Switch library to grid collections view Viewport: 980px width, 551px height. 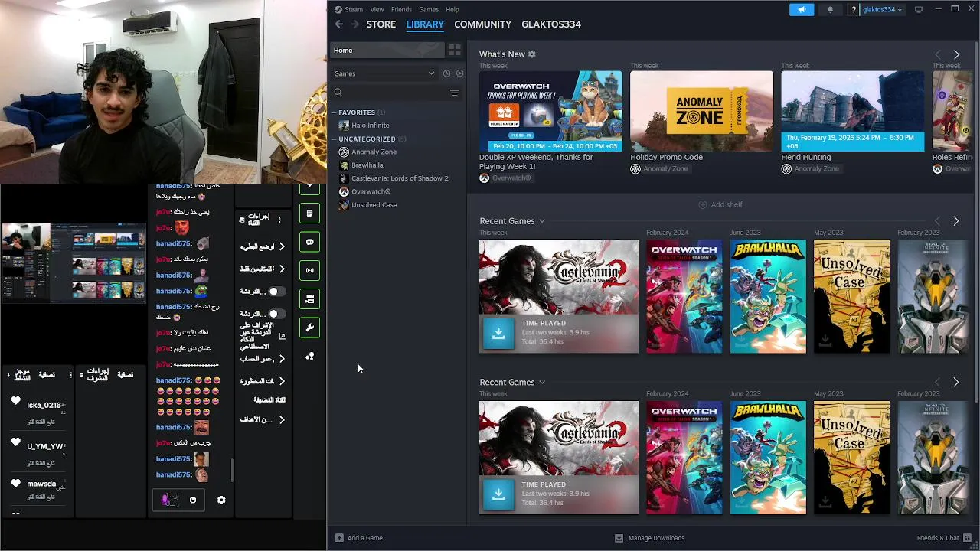click(455, 51)
